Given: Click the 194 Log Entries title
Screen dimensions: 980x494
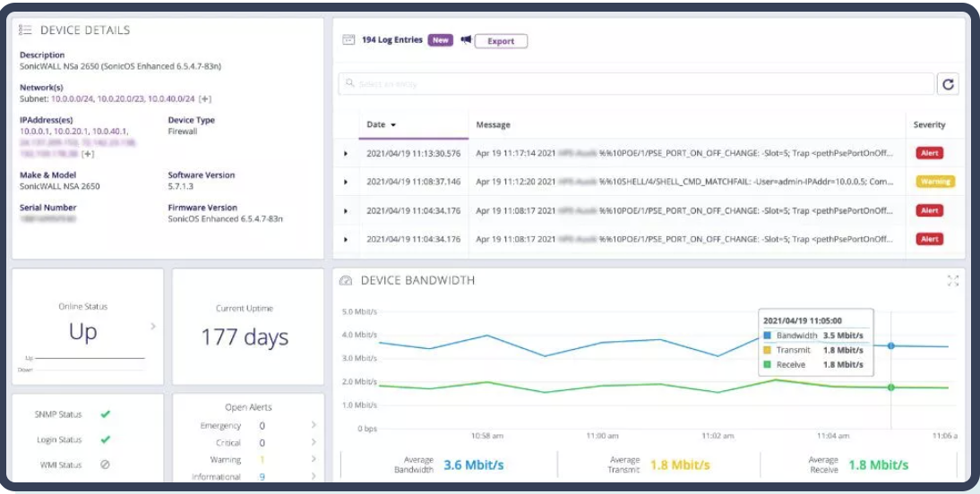Looking at the screenshot, I should (391, 40).
